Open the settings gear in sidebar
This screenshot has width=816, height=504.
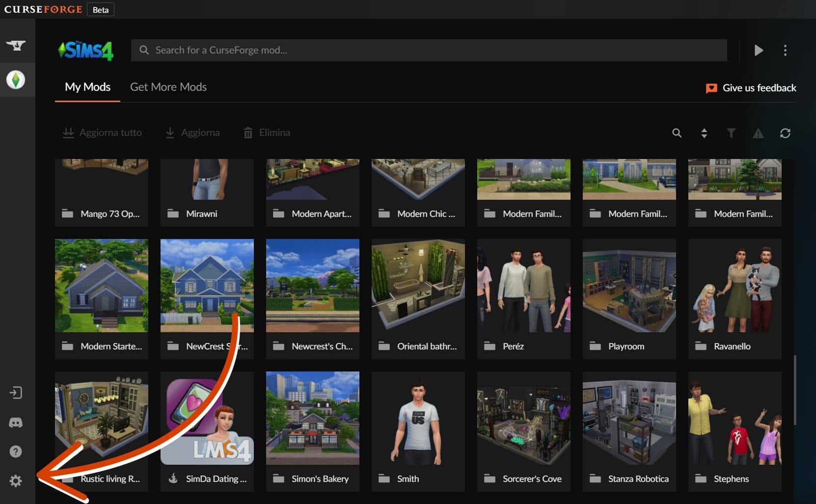pos(16,481)
